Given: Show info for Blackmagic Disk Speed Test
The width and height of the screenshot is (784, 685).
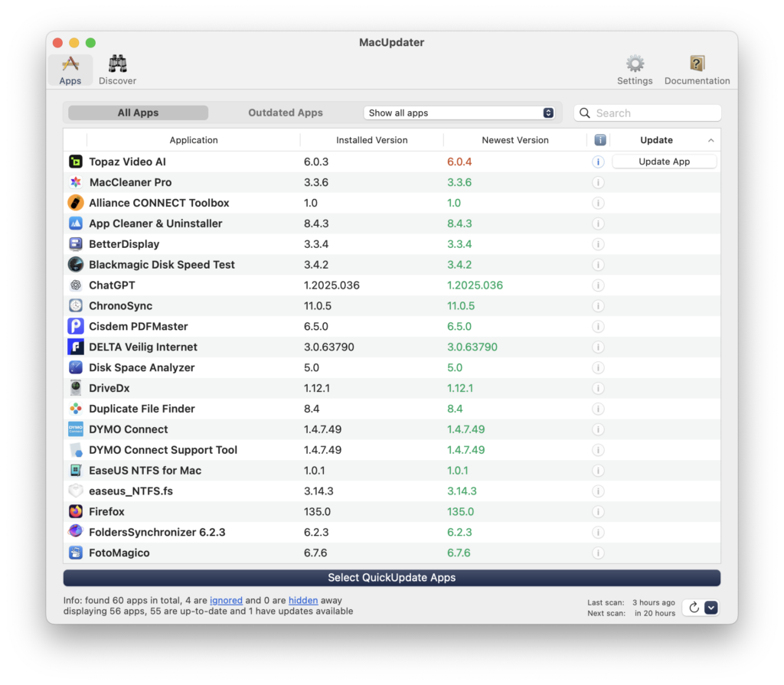Looking at the screenshot, I should point(598,265).
